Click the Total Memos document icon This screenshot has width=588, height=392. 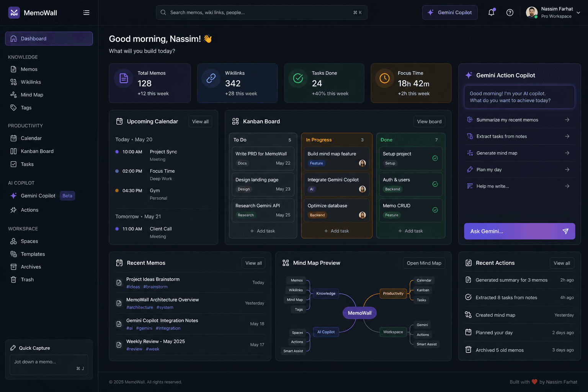[x=124, y=78]
